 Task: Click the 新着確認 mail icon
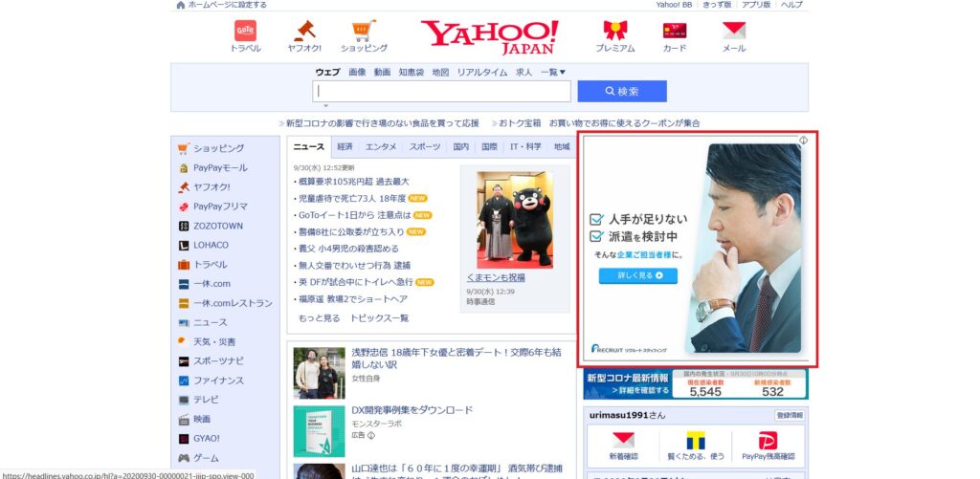point(623,440)
